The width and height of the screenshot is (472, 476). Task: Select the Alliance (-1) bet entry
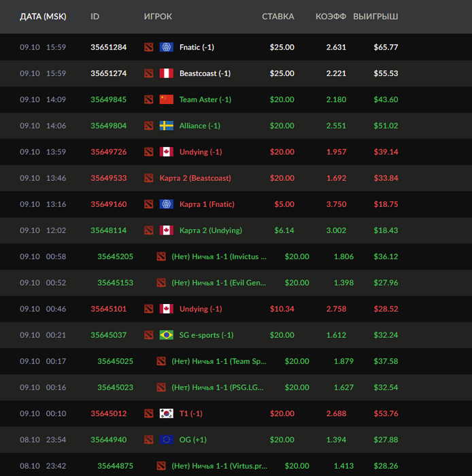point(199,126)
